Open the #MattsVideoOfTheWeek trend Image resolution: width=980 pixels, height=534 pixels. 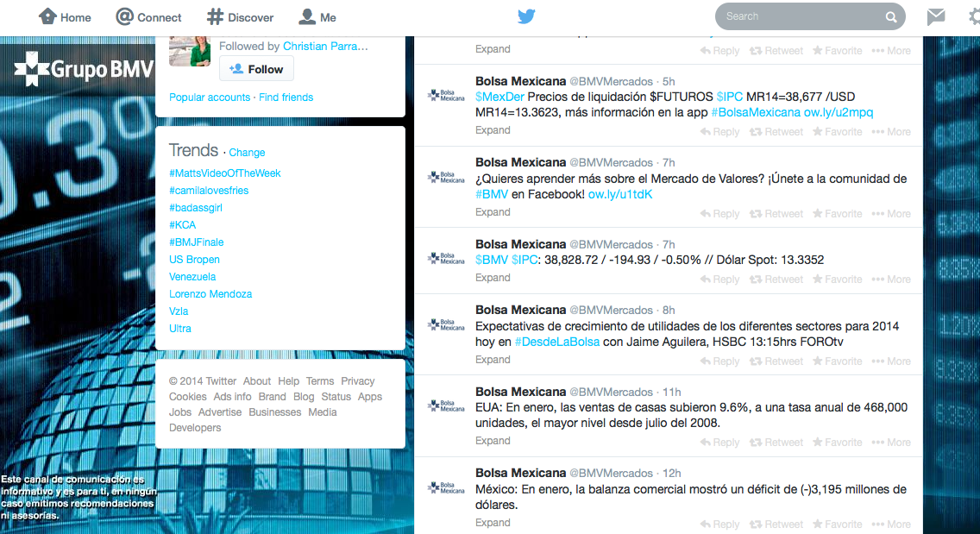pos(225,173)
